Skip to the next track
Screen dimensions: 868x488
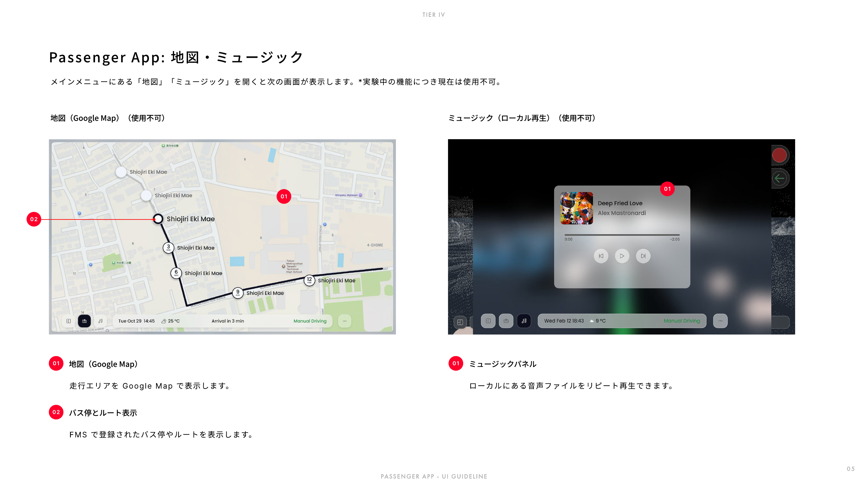pos(643,256)
